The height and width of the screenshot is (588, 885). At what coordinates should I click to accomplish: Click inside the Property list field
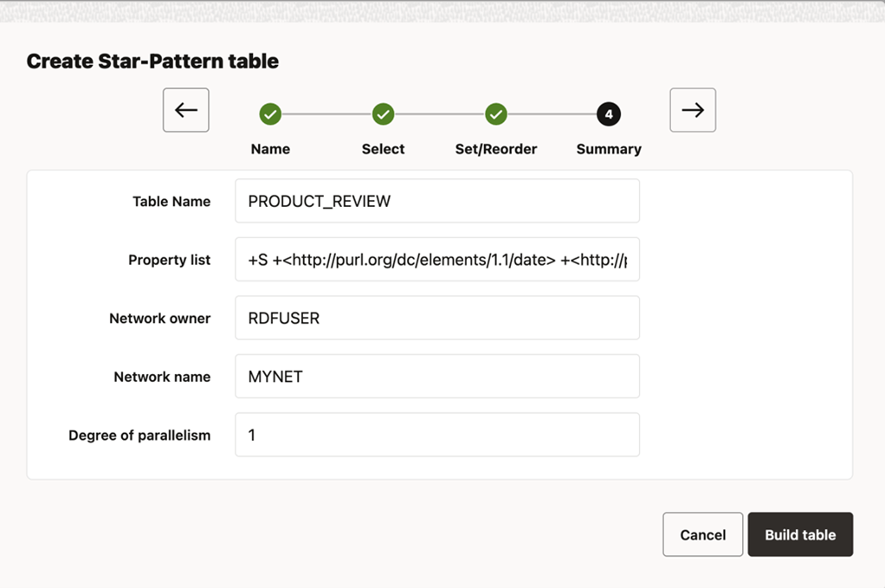(436, 260)
